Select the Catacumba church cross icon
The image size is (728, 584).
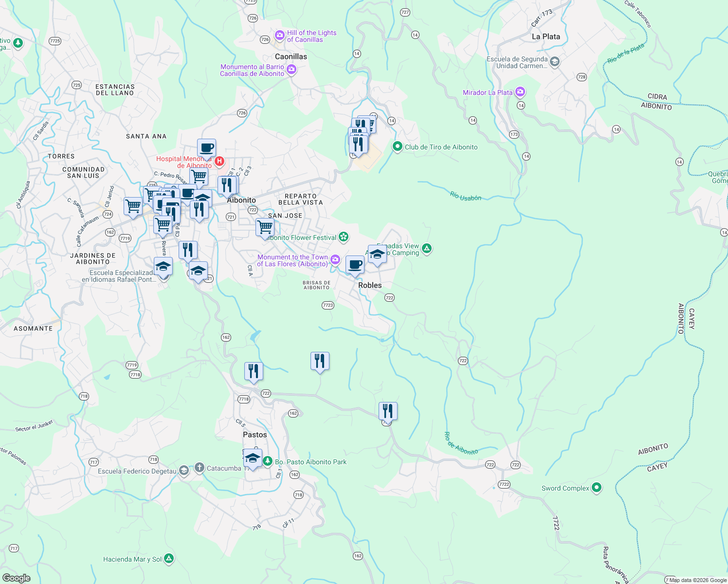pyautogui.click(x=199, y=468)
